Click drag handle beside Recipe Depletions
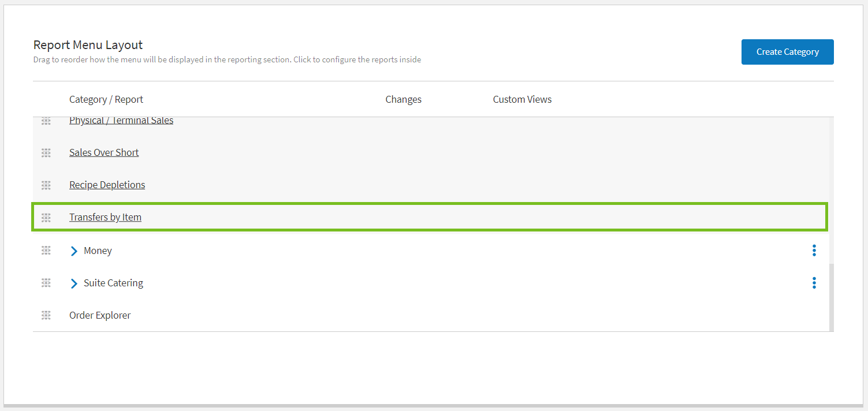 46,185
